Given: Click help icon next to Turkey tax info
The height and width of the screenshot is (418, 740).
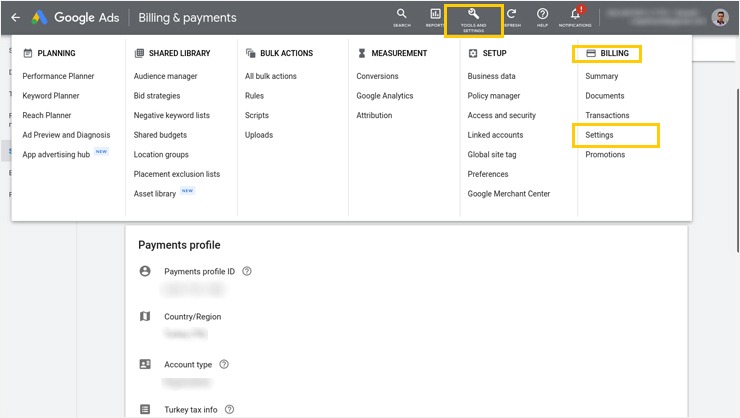Looking at the screenshot, I should coord(230,409).
